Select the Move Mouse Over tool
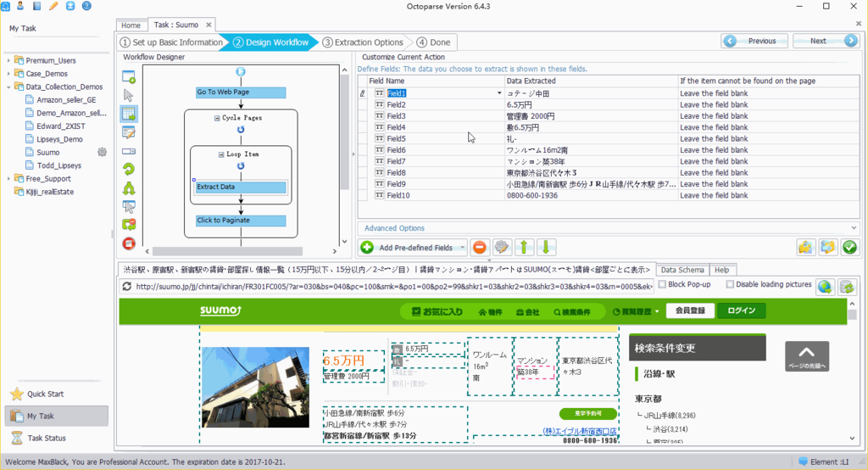868x470 pixels. (x=129, y=207)
